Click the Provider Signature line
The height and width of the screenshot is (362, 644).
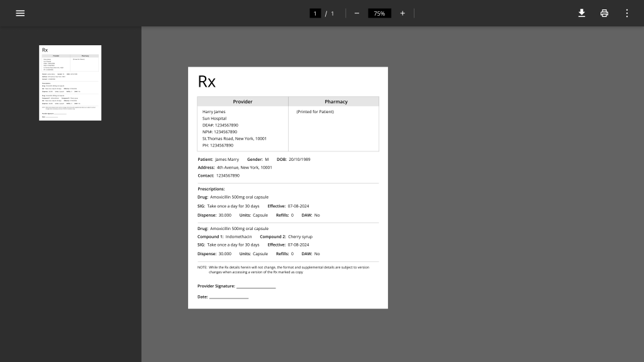pyautogui.click(x=256, y=287)
